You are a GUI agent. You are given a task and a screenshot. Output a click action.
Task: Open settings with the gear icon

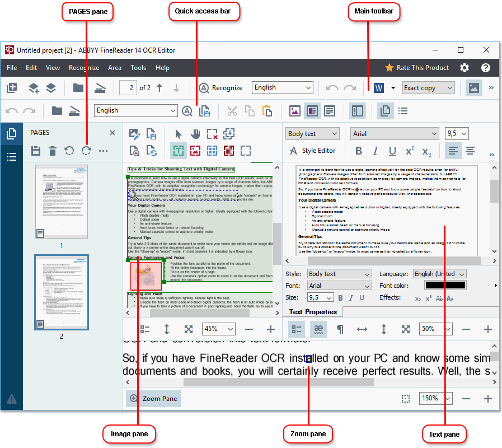(x=464, y=68)
